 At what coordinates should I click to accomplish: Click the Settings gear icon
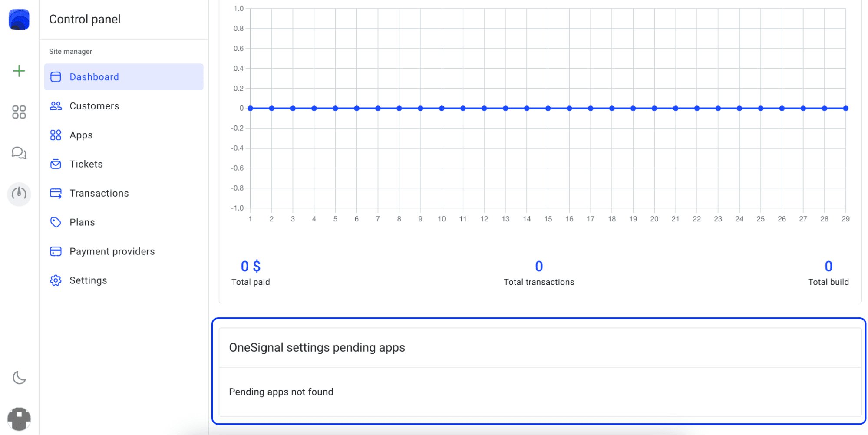pyautogui.click(x=56, y=280)
